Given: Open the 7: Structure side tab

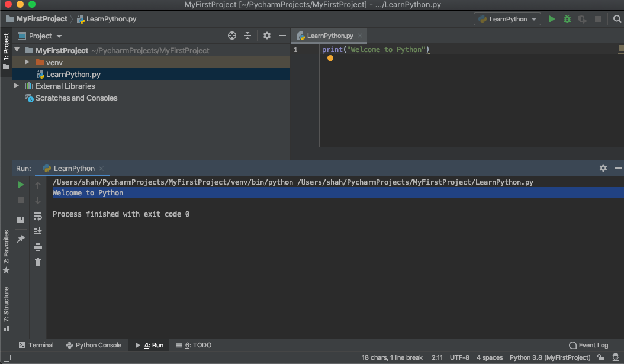Looking at the screenshot, I should pyautogui.click(x=6, y=309).
